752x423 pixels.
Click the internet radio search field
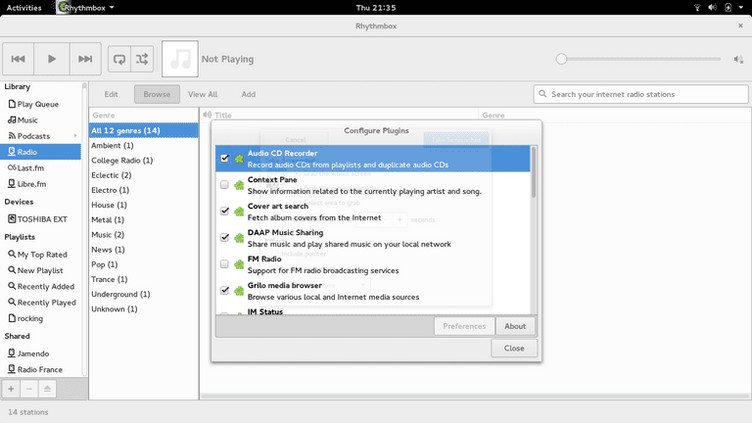click(641, 94)
